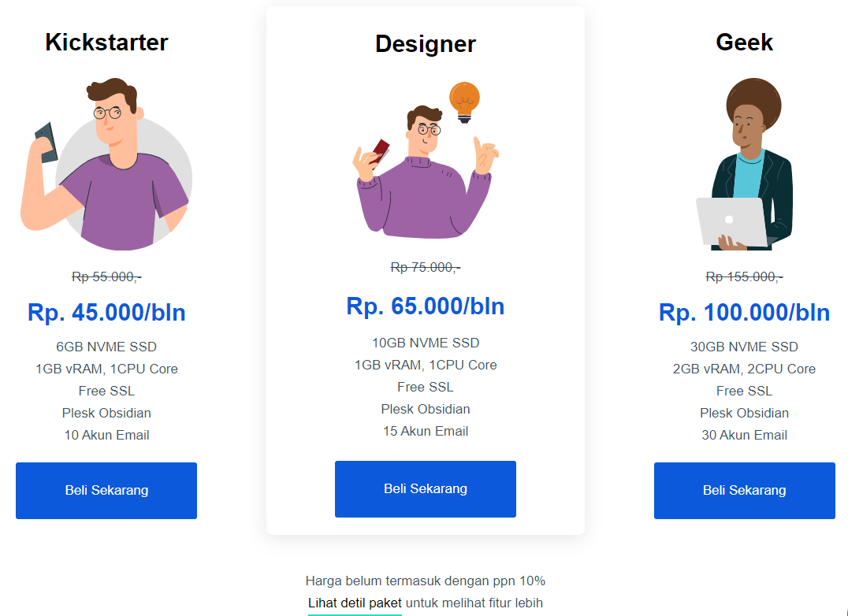Click the crossed-out Rp 75.000 price
Image resolution: width=848 pixels, height=616 pixels.
pyautogui.click(x=426, y=268)
